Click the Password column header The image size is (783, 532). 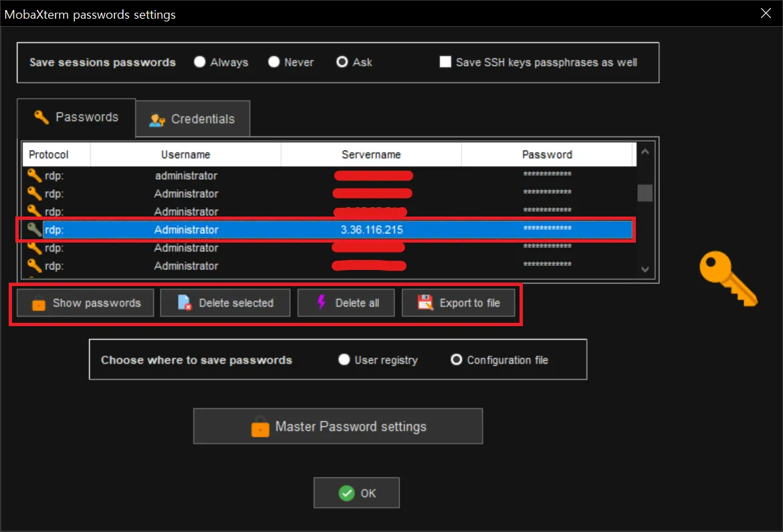tap(548, 154)
